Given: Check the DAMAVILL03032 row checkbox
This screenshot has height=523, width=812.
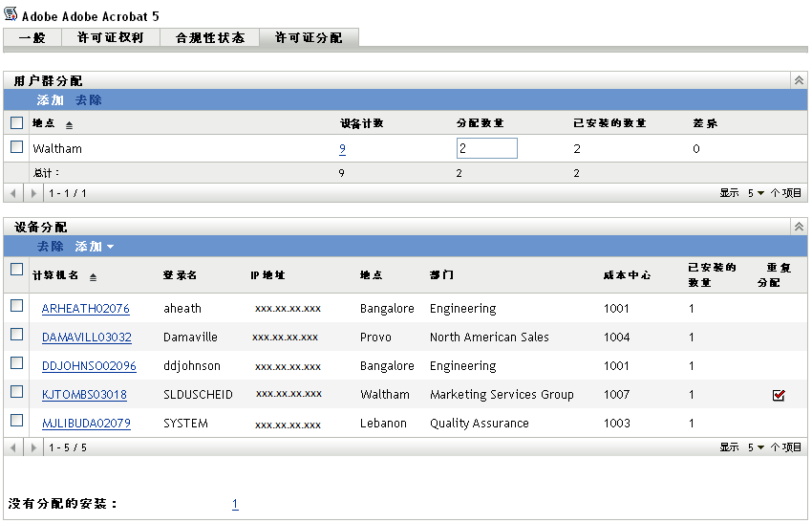Looking at the screenshot, I should tap(16, 335).
